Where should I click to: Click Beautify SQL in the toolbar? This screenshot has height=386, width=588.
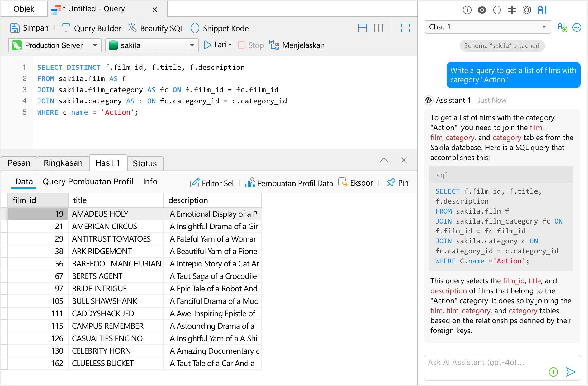tap(155, 28)
